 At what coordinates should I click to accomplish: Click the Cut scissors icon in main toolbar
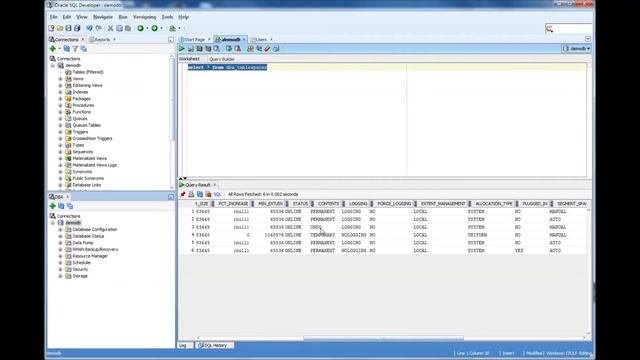click(110, 28)
